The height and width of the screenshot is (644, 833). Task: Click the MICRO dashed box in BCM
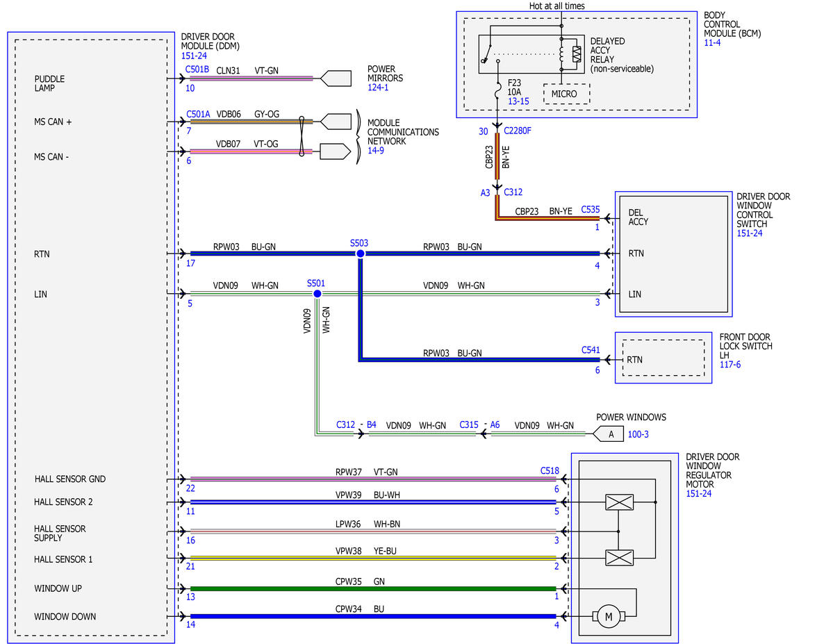(566, 94)
